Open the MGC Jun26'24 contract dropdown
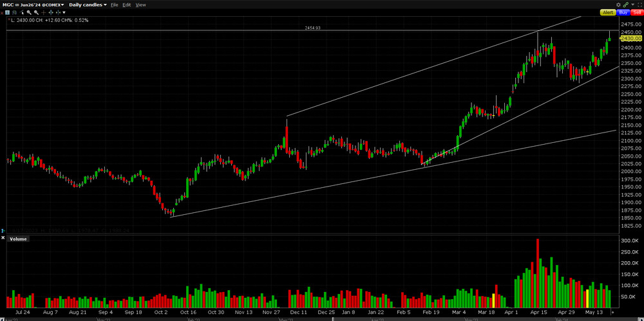The width and height of the screenshot is (644, 321). click(x=32, y=5)
